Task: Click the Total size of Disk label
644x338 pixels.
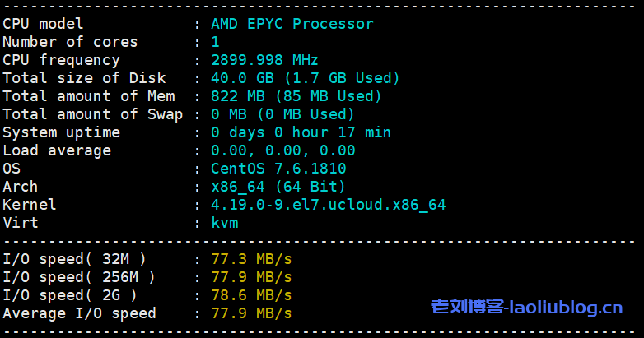Action: point(84,78)
